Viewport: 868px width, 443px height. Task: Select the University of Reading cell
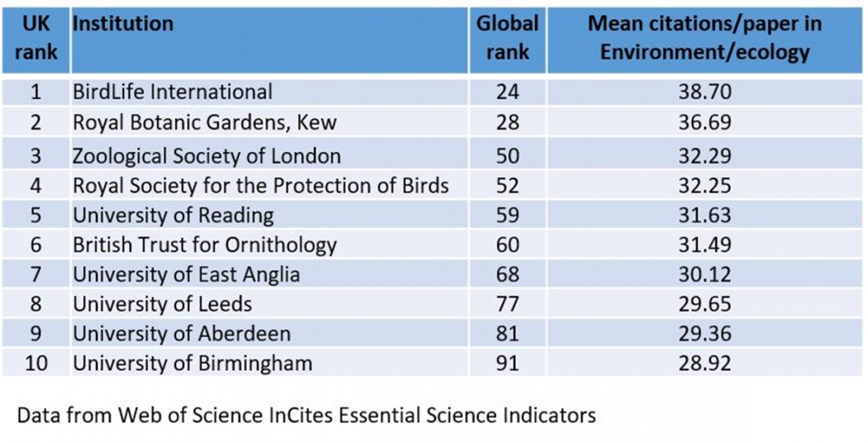[x=173, y=215]
